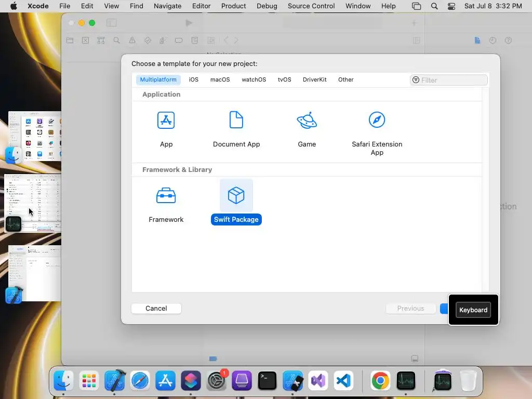Viewport: 532px width, 399px height.
Task: Show watchOS templates
Action: [x=254, y=79]
